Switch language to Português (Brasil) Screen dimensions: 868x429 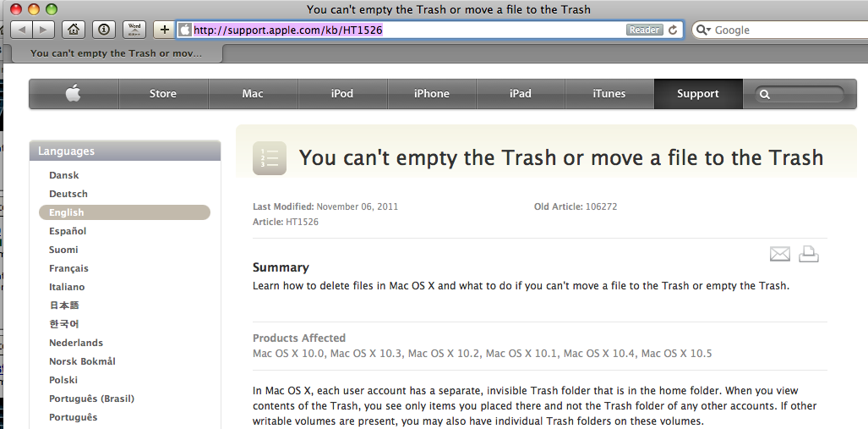click(x=91, y=399)
